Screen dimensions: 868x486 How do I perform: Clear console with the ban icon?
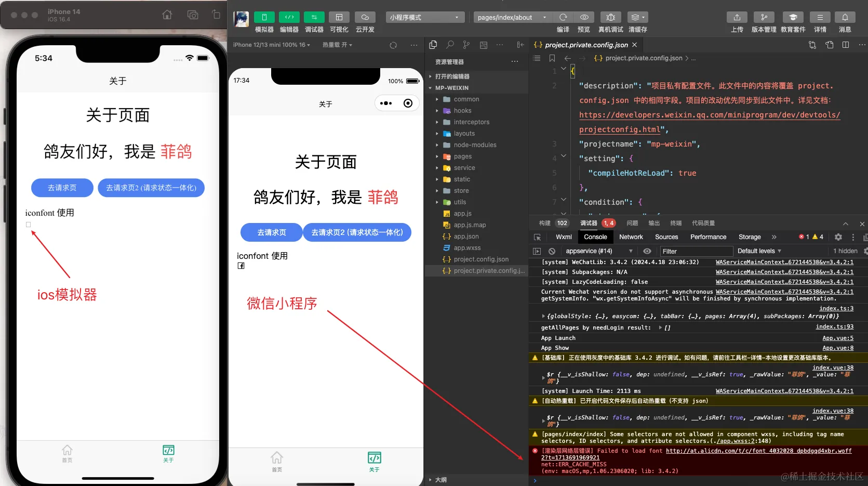coord(552,251)
